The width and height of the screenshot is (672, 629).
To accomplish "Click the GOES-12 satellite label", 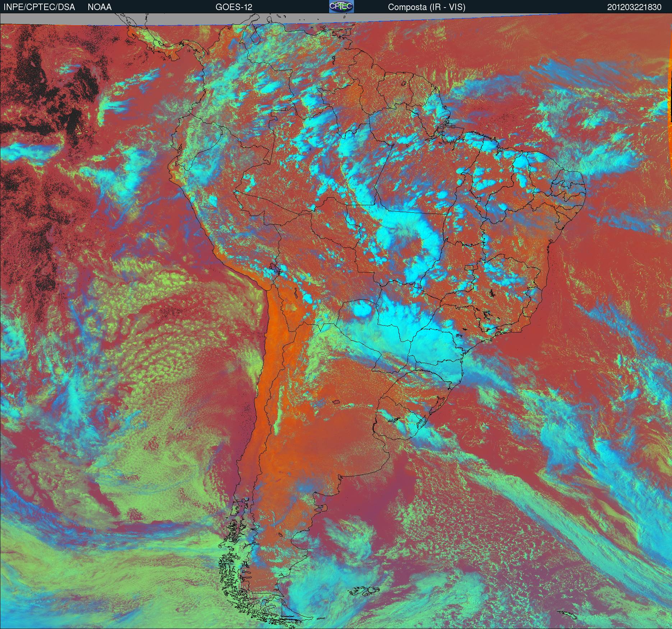I will point(234,7).
